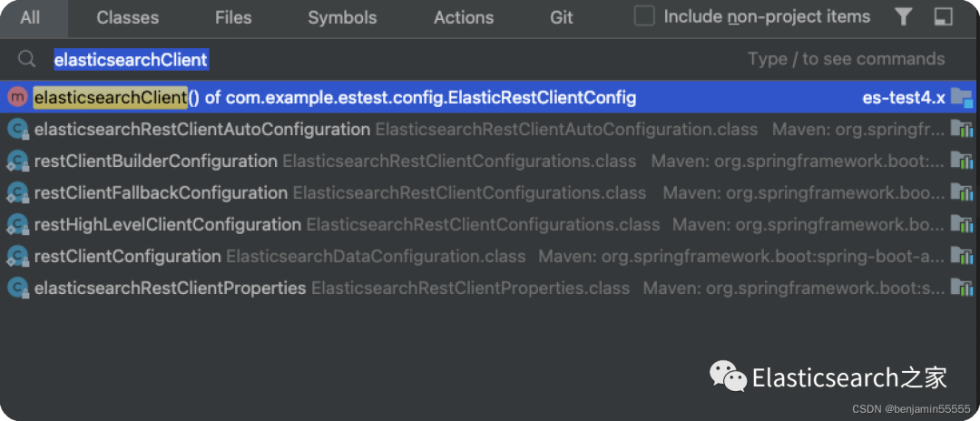Click the method icon beside elasticsearchClient()
The width and height of the screenshot is (980, 421).
click(16, 97)
